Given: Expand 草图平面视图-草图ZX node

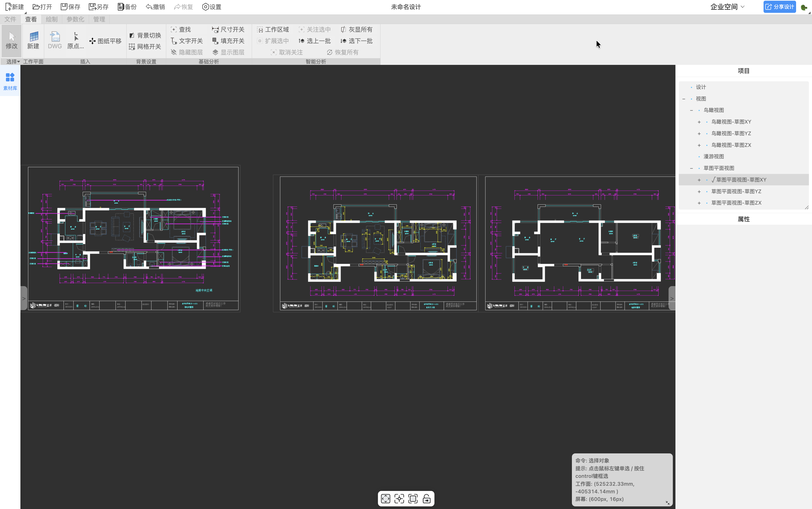Looking at the screenshot, I should click(699, 203).
